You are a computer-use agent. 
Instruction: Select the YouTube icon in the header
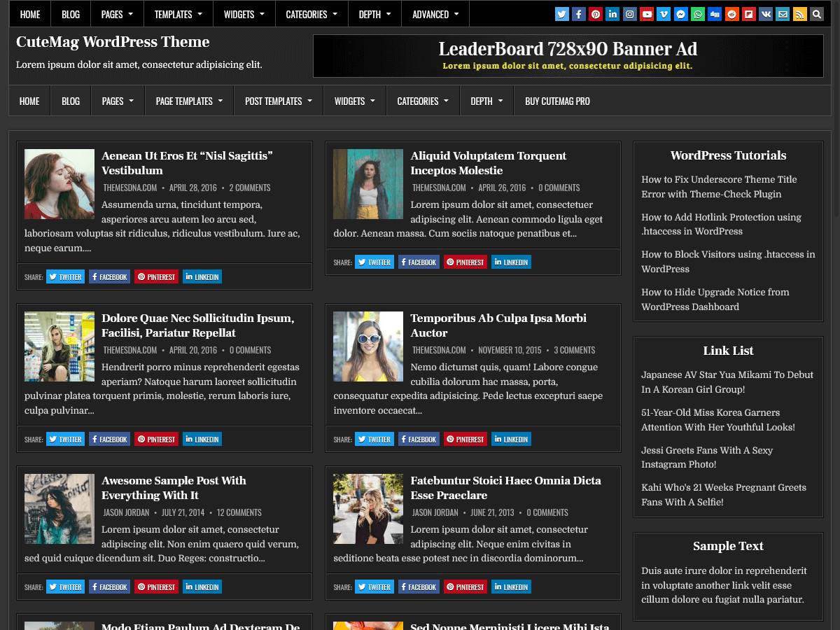point(646,13)
